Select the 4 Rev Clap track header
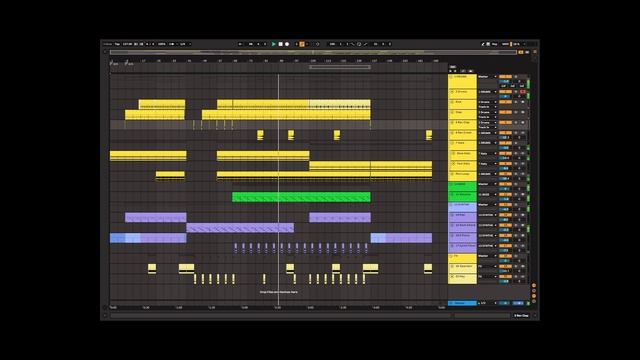 tap(462, 125)
